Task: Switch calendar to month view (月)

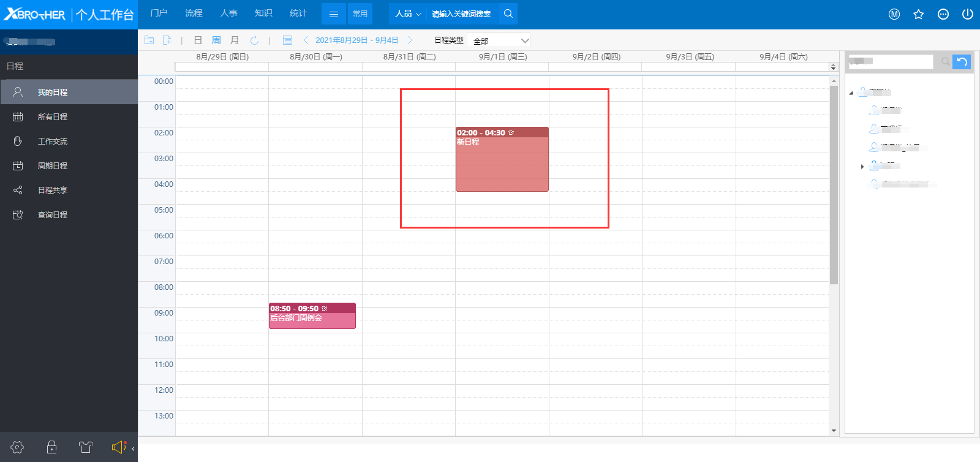Action: point(235,40)
